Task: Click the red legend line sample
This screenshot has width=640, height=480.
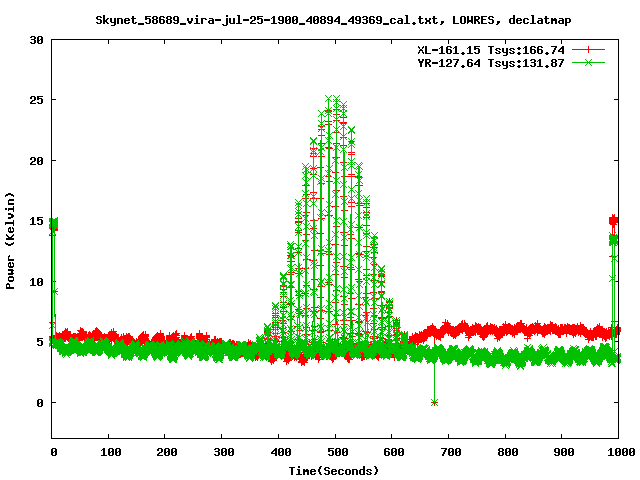Action: tap(588, 50)
